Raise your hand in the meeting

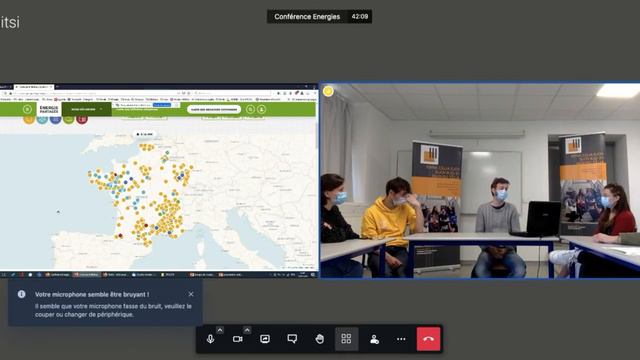[x=320, y=339]
